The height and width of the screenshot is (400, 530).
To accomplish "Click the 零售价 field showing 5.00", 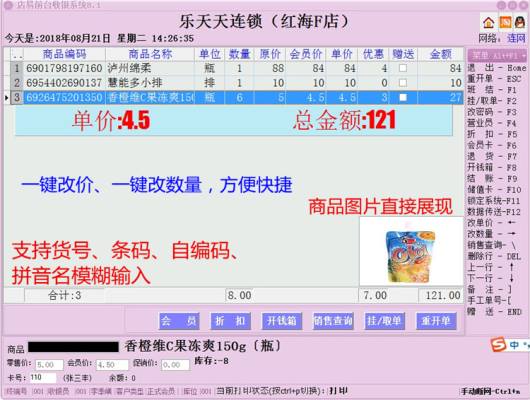I will 49,365.
